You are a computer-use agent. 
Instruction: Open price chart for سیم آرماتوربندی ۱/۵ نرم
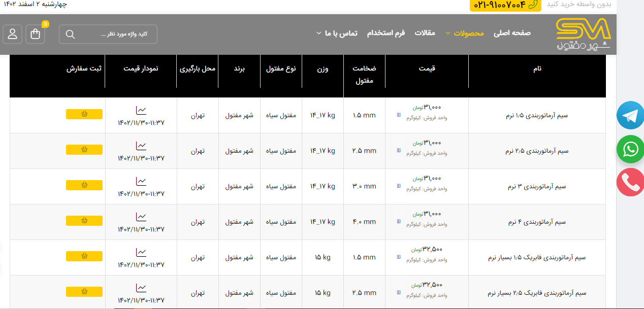point(141,110)
